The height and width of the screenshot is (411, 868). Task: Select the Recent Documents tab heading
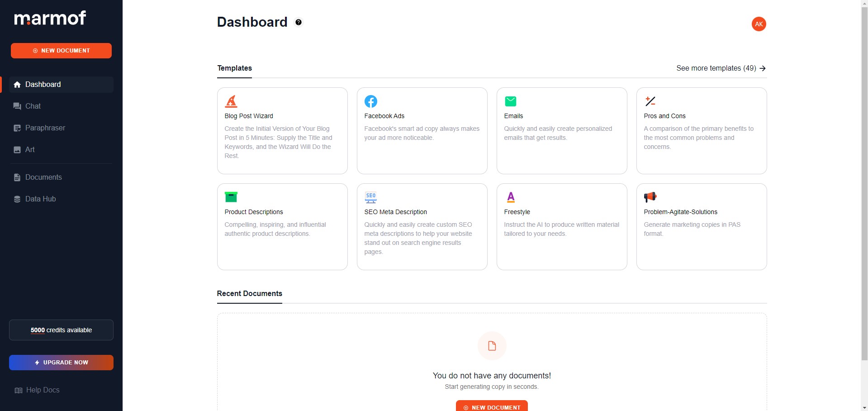[x=250, y=294]
